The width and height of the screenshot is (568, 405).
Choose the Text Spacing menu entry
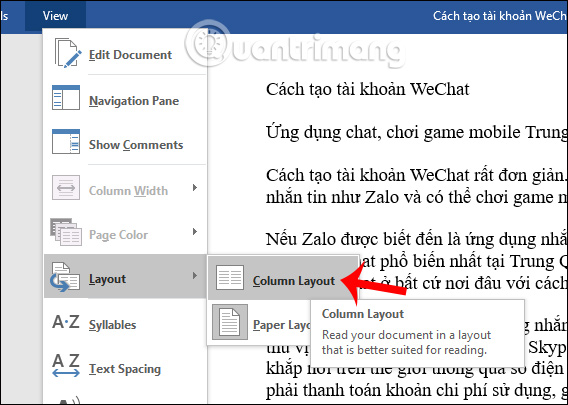pyautogui.click(x=125, y=369)
